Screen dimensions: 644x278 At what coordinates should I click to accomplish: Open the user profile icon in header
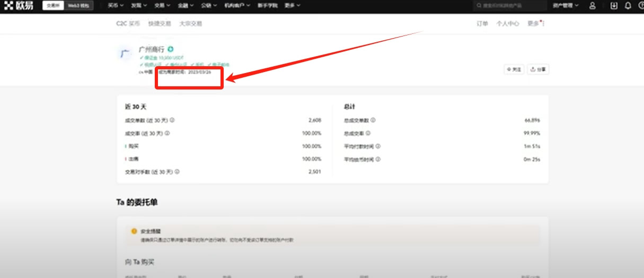tap(593, 6)
